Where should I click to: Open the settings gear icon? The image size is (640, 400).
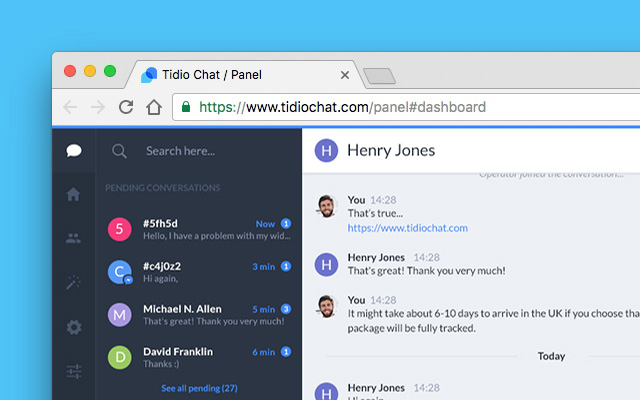click(x=74, y=327)
